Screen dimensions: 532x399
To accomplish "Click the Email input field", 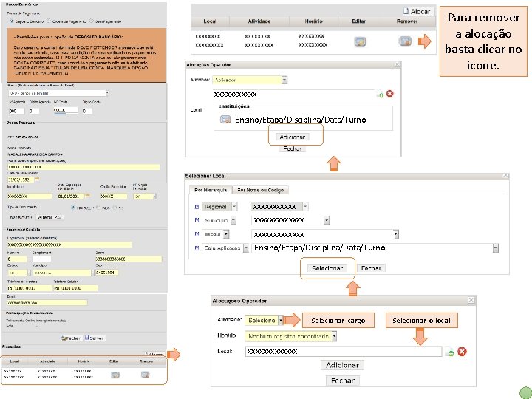I will (47, 302).
